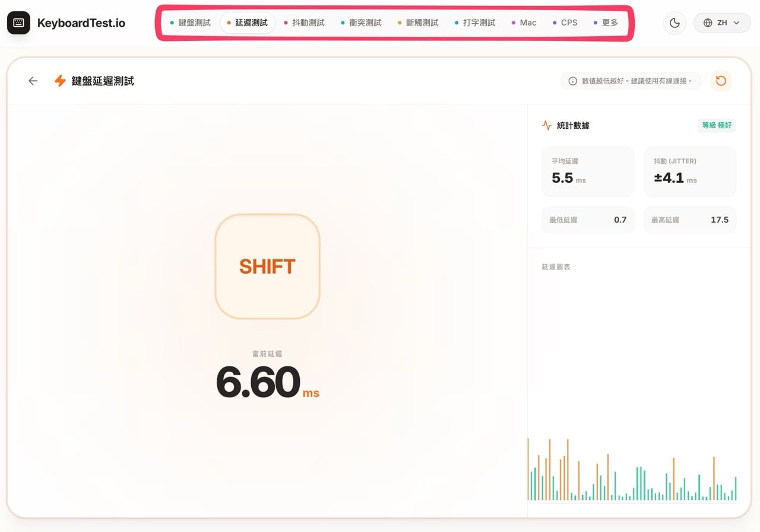Click the SHIFT key display box

tap(267, 267)
